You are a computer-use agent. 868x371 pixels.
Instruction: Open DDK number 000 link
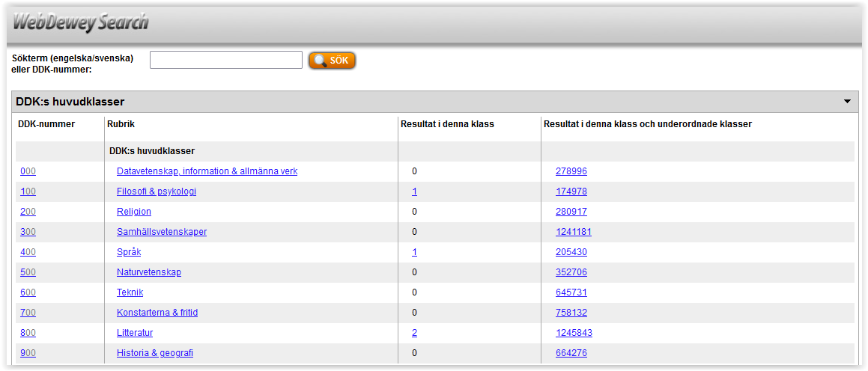tap(28, 171)
